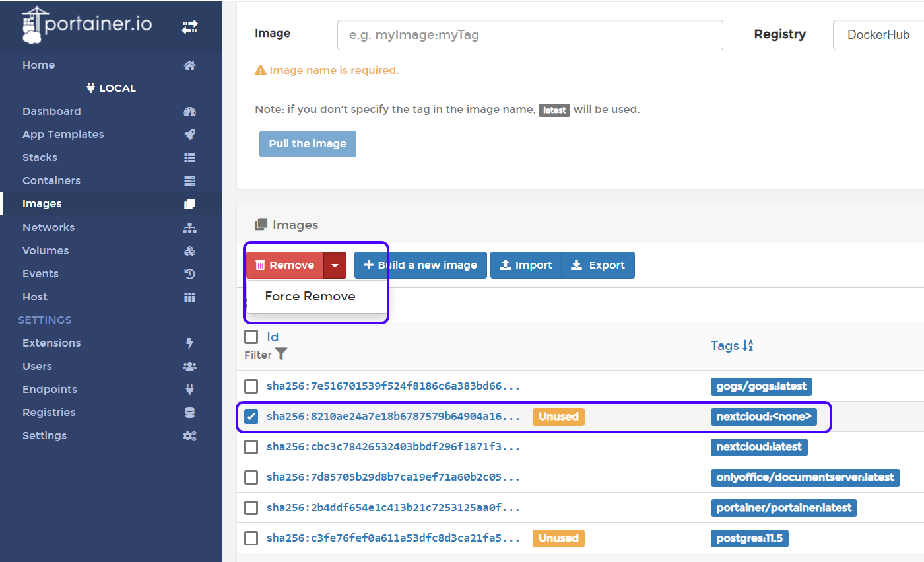Check the nextcloud:latest image checkbox
Screen dimensions: 924x562
[251, 447]
